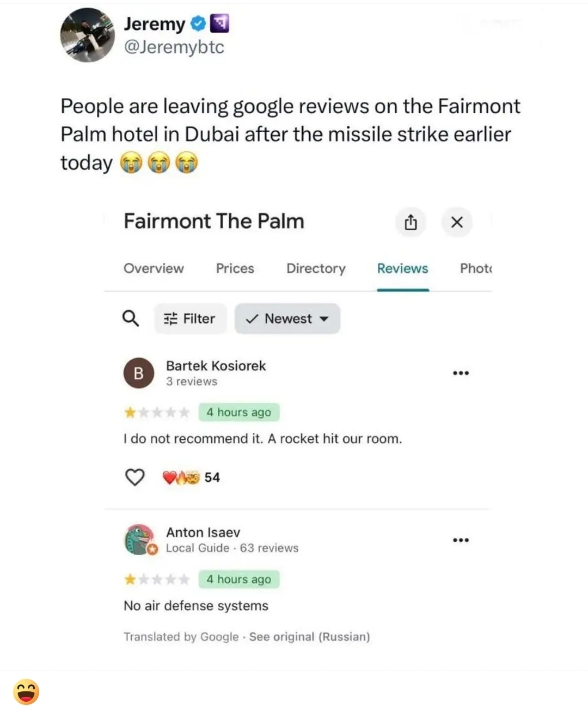Viewport: 588px width, 718px height.
Task: Expand the Newest sort dropdown
Action: (287, 318)
